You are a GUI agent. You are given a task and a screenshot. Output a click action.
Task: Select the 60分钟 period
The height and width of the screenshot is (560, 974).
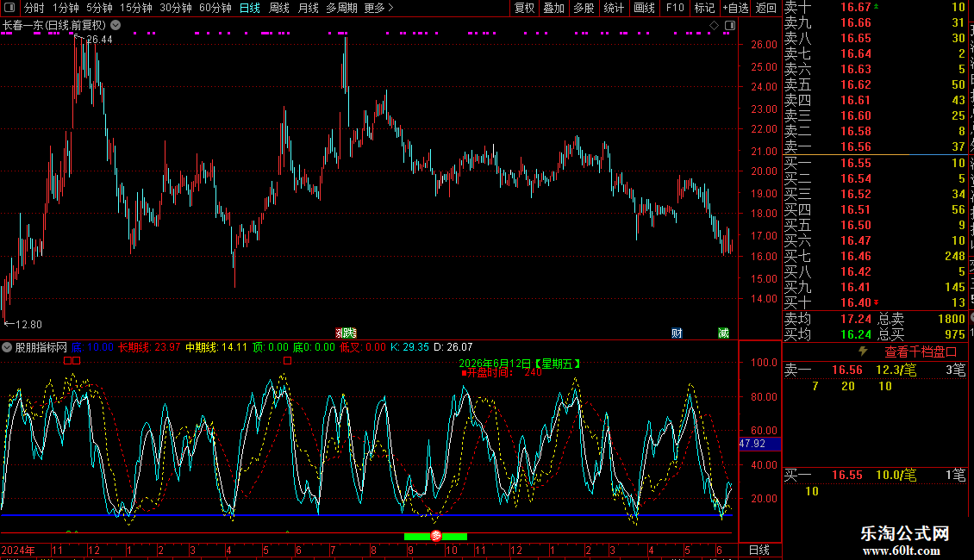(x=215, y=8)
